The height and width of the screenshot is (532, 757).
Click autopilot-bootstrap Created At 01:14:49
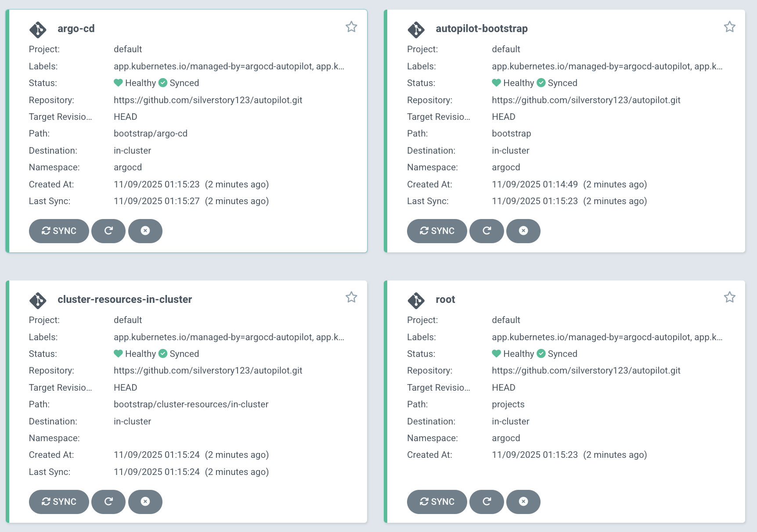[535, 184]
